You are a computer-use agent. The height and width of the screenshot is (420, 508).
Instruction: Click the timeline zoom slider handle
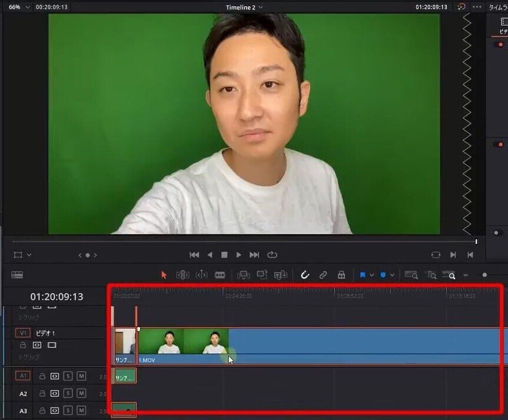click(484, 275)
